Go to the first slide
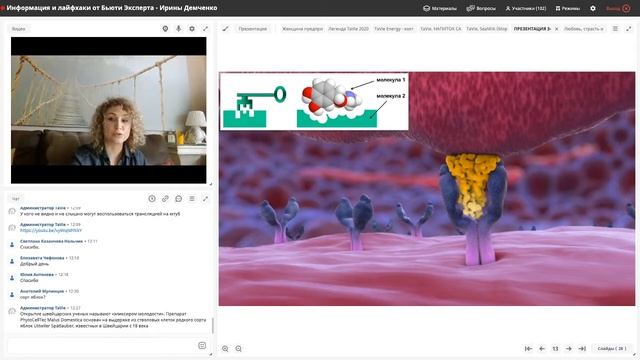The width and height of the screenshot is (640, 360). point(528,349)
